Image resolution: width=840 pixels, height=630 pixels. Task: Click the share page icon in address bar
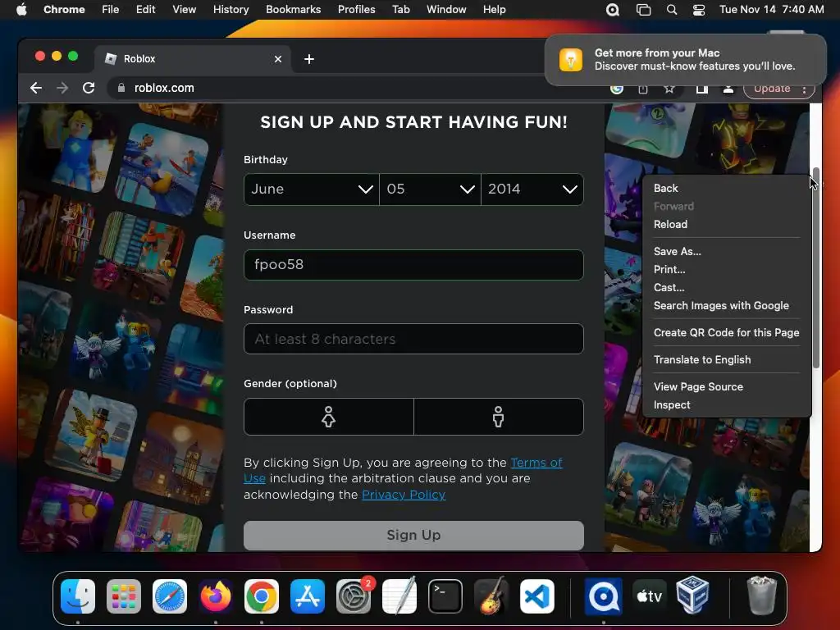(x=643, y=89)
